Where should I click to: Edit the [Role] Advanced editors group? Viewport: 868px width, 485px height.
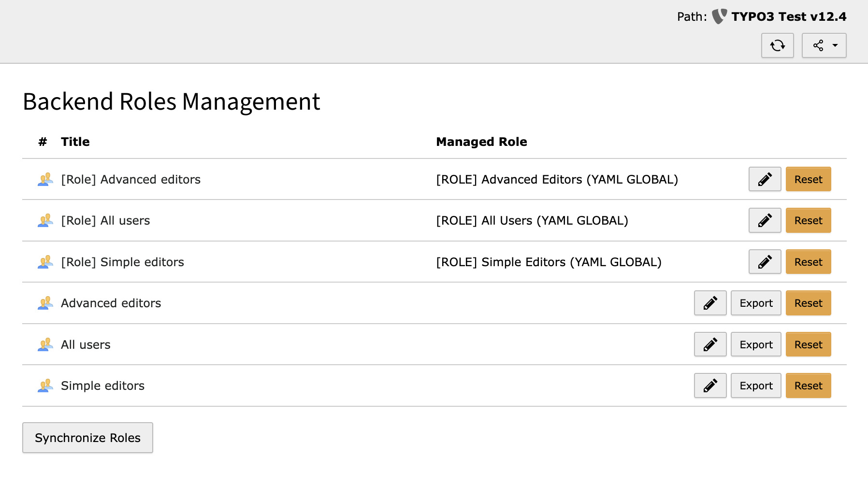tap(765, 179)
